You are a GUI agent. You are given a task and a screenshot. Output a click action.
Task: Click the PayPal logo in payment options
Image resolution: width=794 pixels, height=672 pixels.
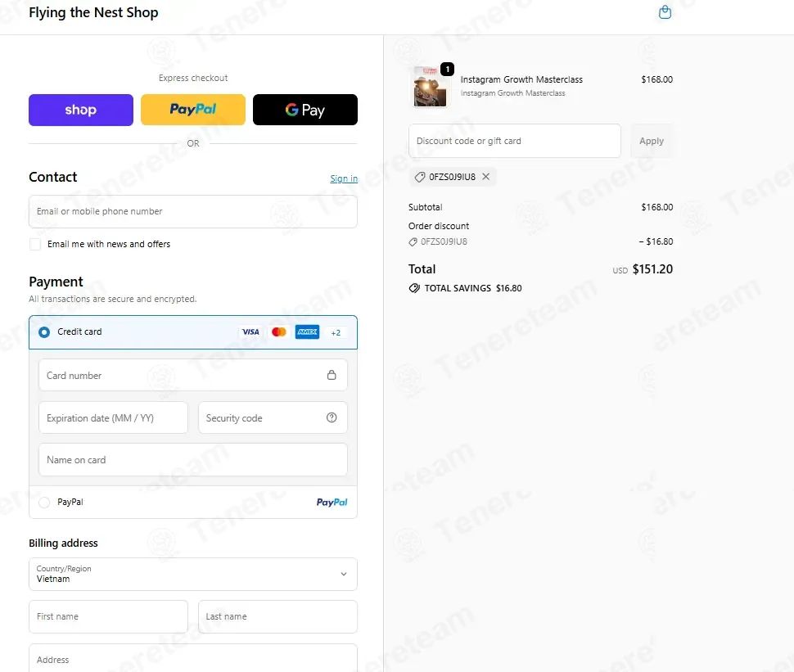[x=332, y=503]
